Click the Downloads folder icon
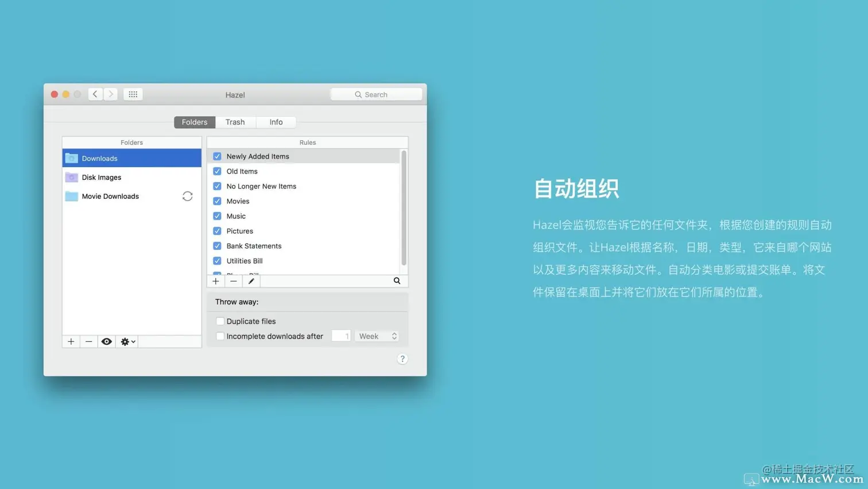The height and width of the screenshot is (489, 868). pos(71,158)
